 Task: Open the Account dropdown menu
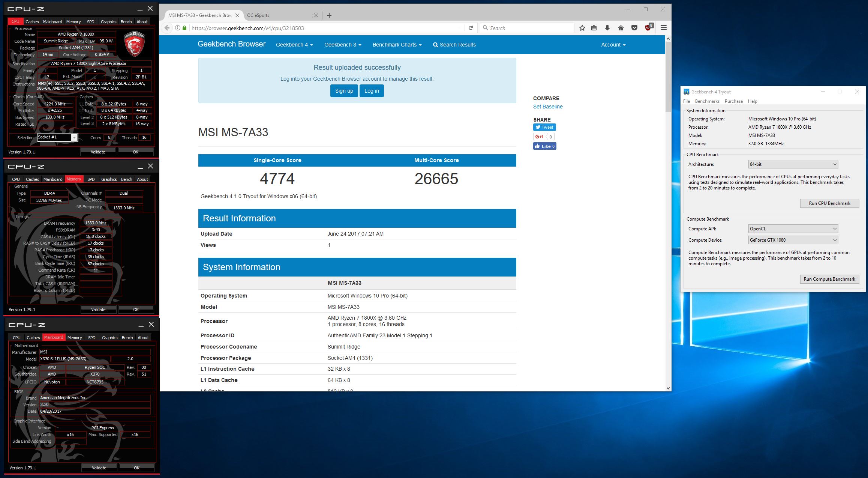pyautogui.click(x=613, y=45)
